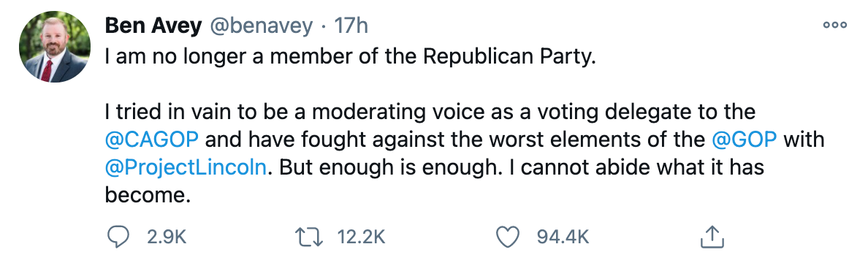
Task: Click the final word 'become.' of the tweet
Action: 148,195
